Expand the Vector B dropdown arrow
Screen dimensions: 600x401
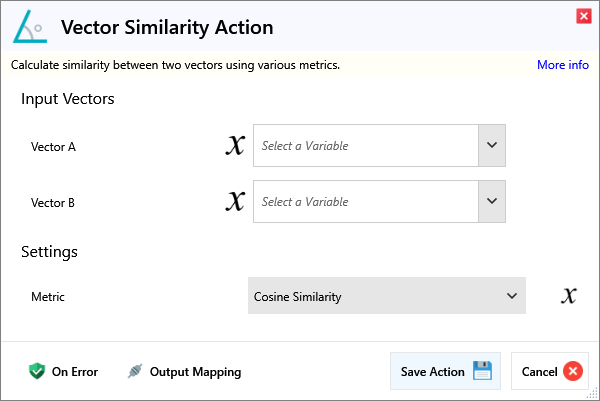click(x=491, y=202)
